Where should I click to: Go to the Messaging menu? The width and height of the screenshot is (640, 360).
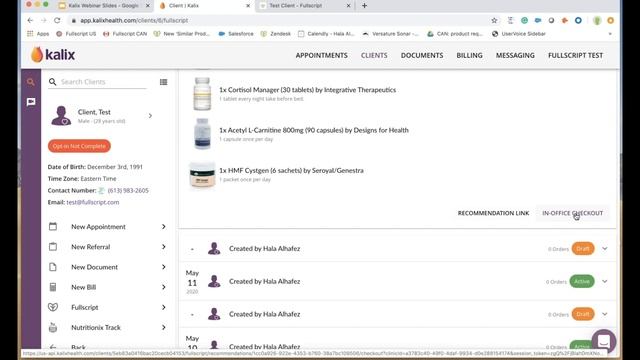[x=515, y=55]
